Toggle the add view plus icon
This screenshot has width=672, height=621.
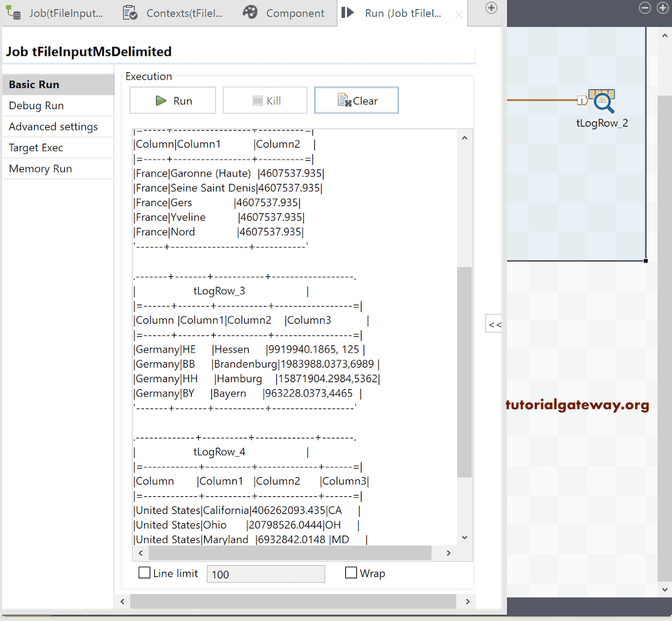coord(491,9)
